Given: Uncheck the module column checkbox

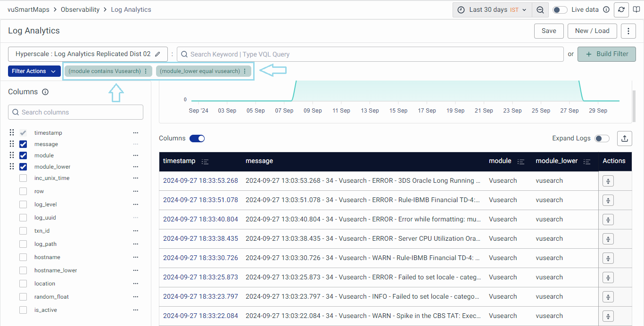Looking at the screenshot, I should (23, 155).
